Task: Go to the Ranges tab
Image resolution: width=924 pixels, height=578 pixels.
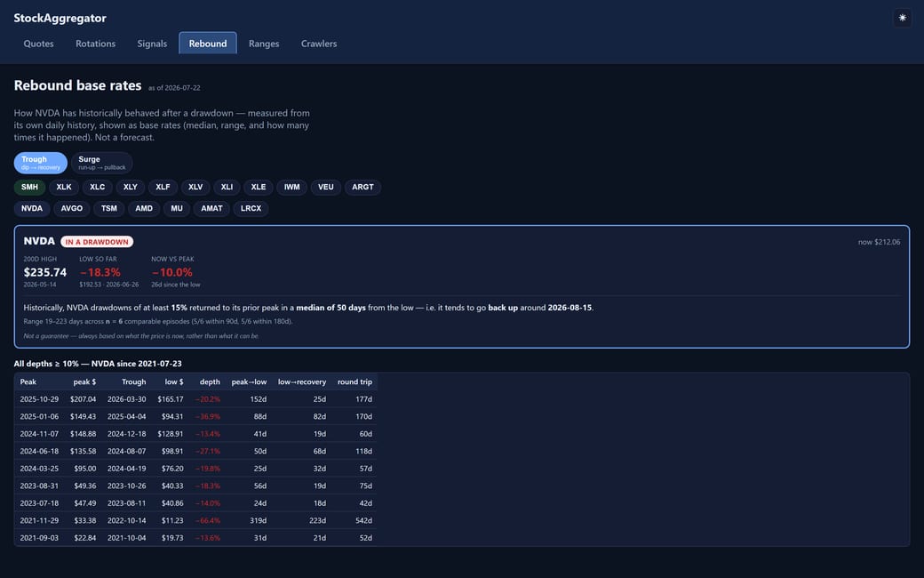Action: click(264, 44)
